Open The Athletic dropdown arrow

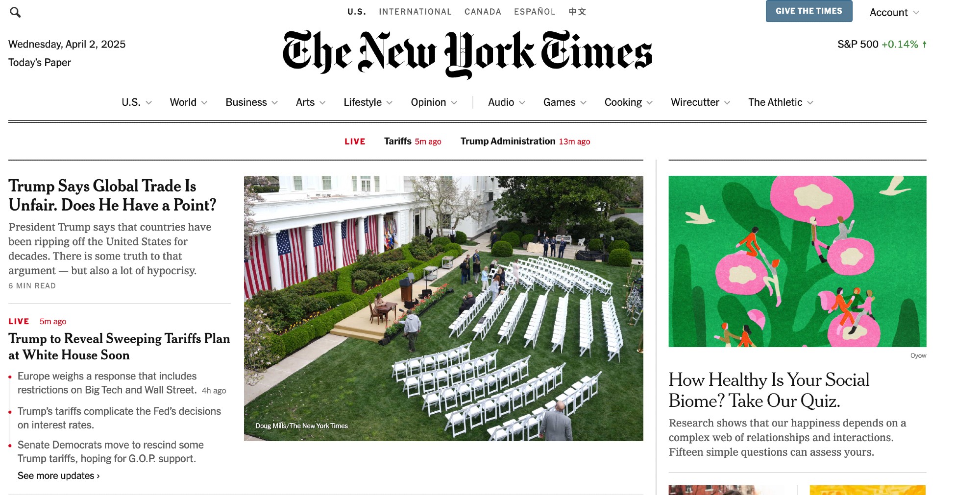tap(810, 103)
